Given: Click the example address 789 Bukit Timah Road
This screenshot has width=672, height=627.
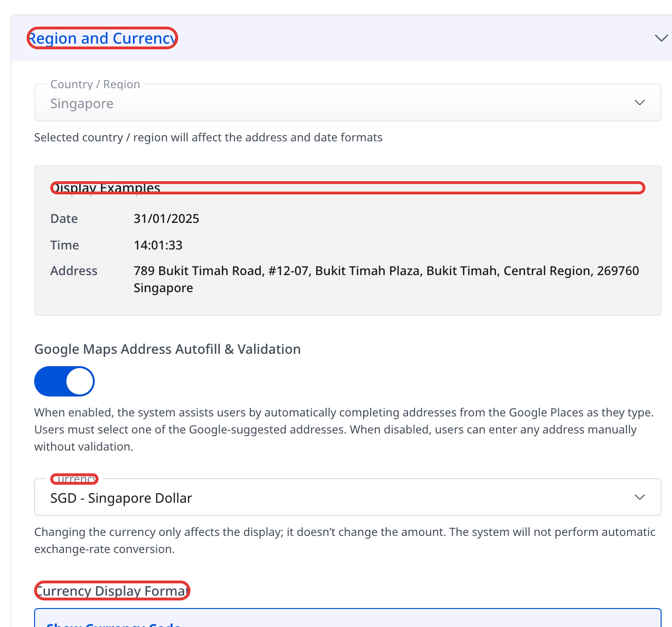Looking at the screenshot, I should (x=386, y=279).
